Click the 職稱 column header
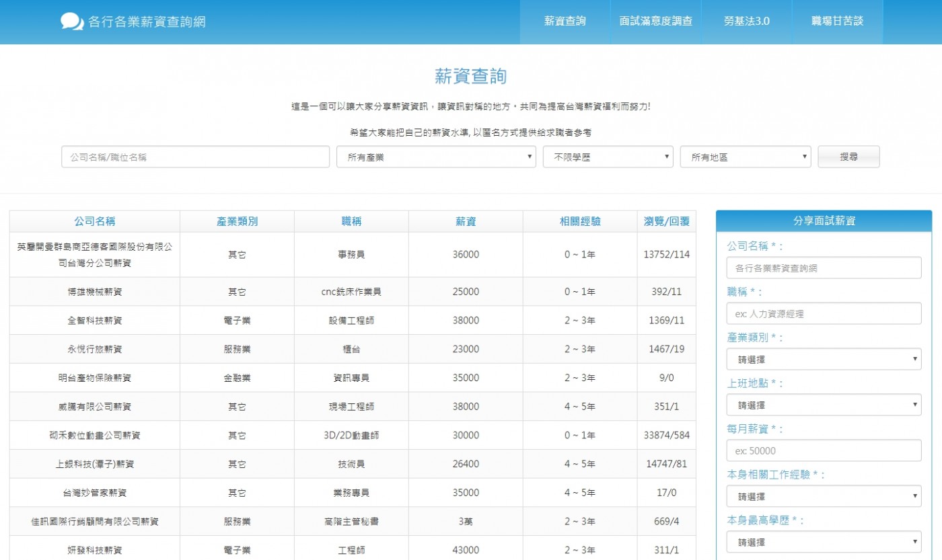Viewport: 942px width, 560px height. (x=351, y=221)
